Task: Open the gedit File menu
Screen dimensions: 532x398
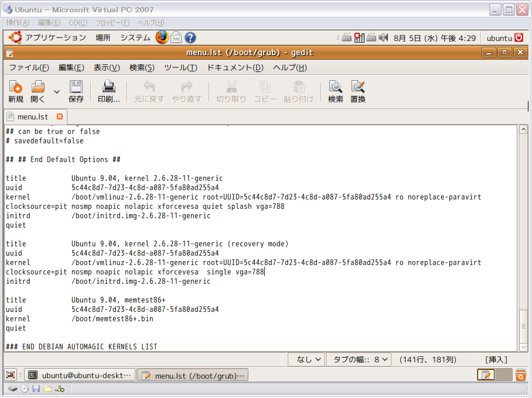Action: [29, 67]
